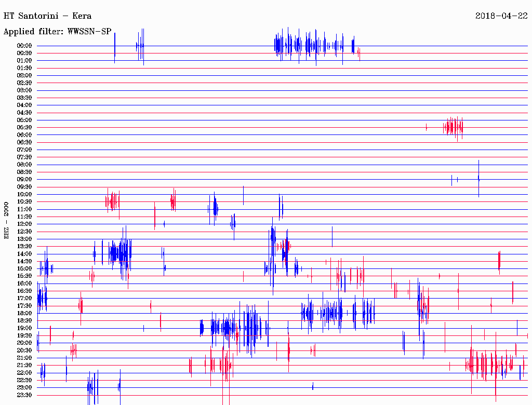Screen dimensions: 532x405
Task: Select the 23:30 time label
Action: pyautogui.click(x=24, y=395)
